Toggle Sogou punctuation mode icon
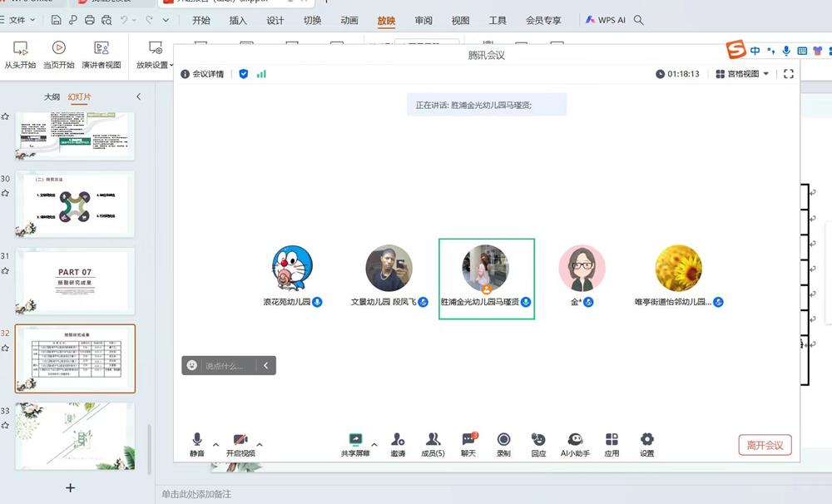The height and width of the screenshot is (504, 832). coord(771,51)
